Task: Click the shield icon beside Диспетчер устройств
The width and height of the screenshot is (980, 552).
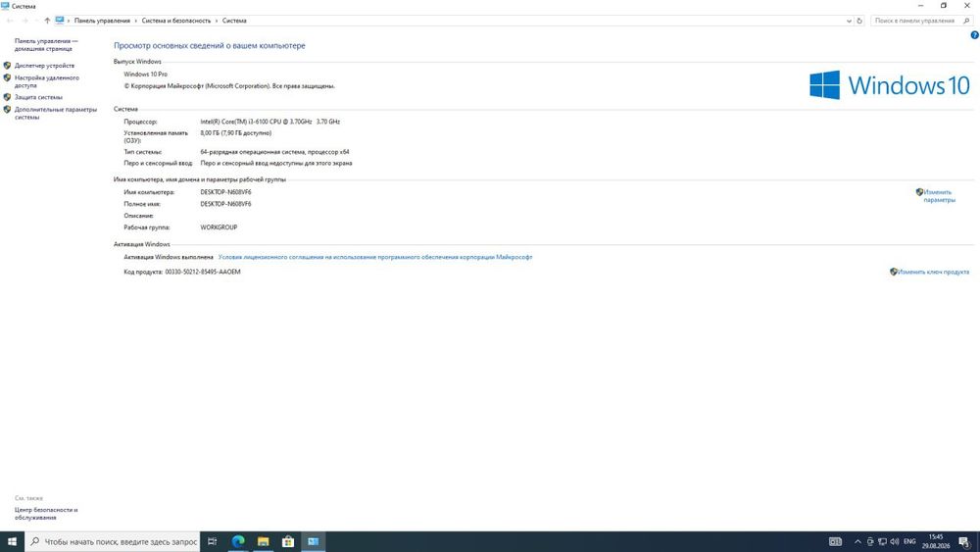Action: 7,65
